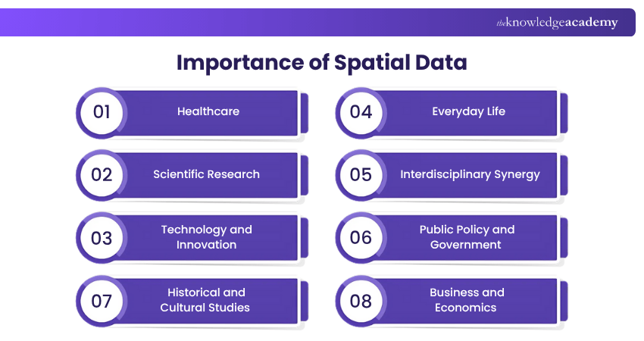The image size is (644, 341).
Task: Select the Scientific Research label
Action: (206, 175)
